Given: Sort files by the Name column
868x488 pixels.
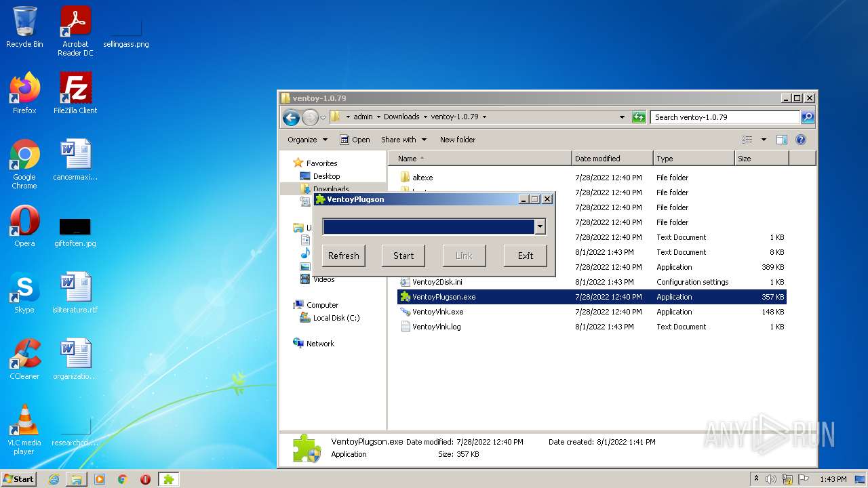Looking at the screenshot, I should (x=480, y=159).
